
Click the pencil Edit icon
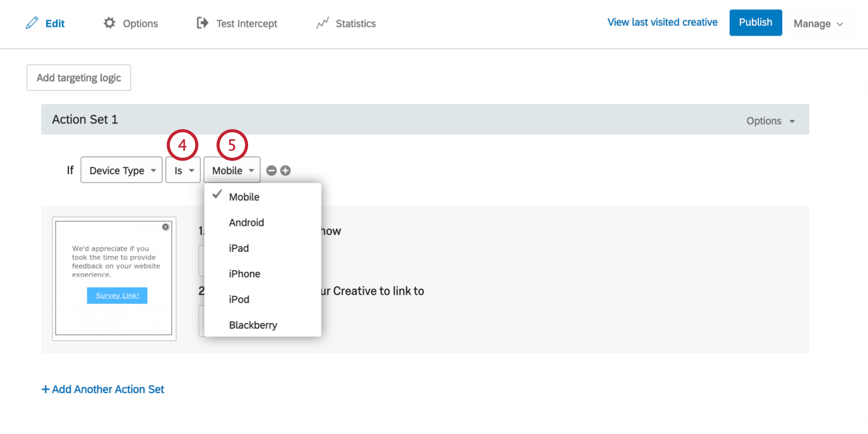[x=32, y=23]
